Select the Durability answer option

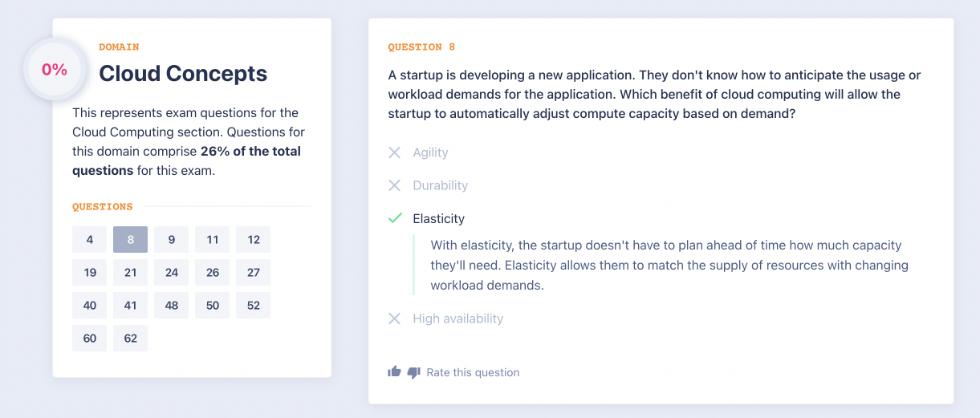pyautogui.click(x=440, y=185)
